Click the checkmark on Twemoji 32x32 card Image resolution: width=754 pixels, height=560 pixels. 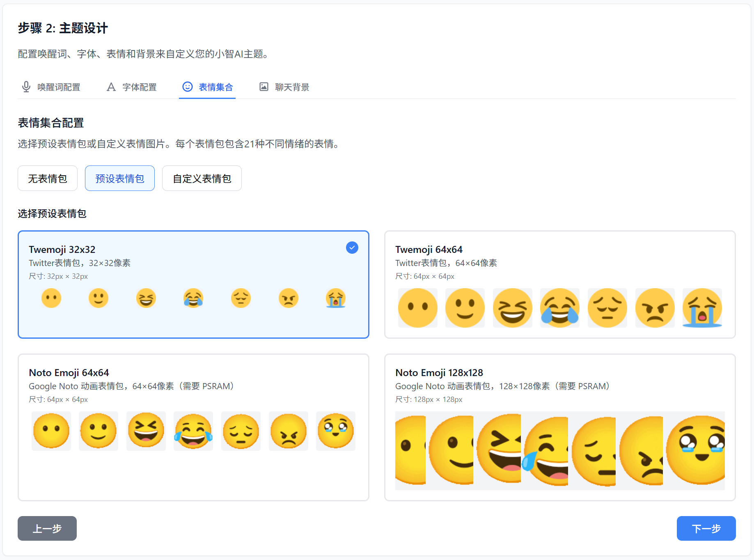(352, 248)
